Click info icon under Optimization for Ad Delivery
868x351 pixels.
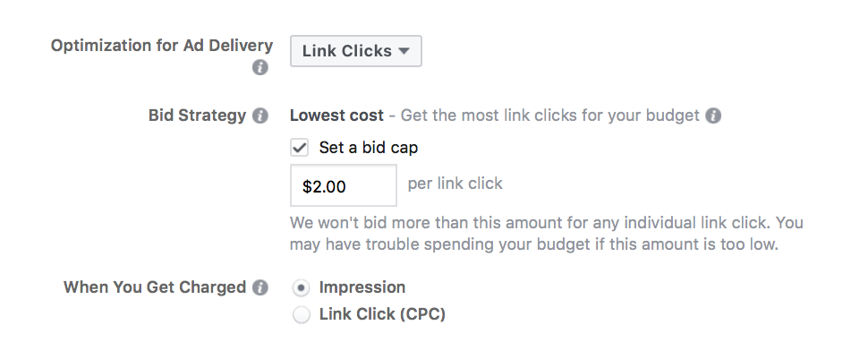coord(260,67)
